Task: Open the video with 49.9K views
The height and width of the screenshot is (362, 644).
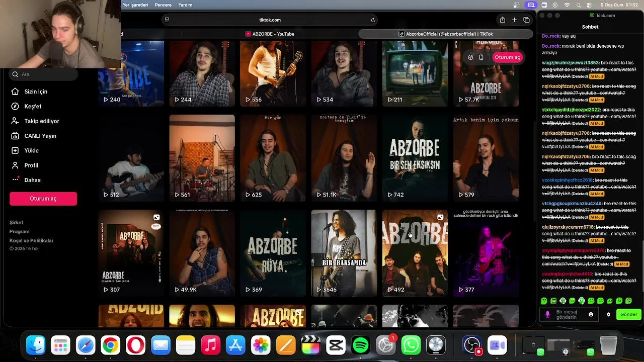Action: [x=202, y=253]
